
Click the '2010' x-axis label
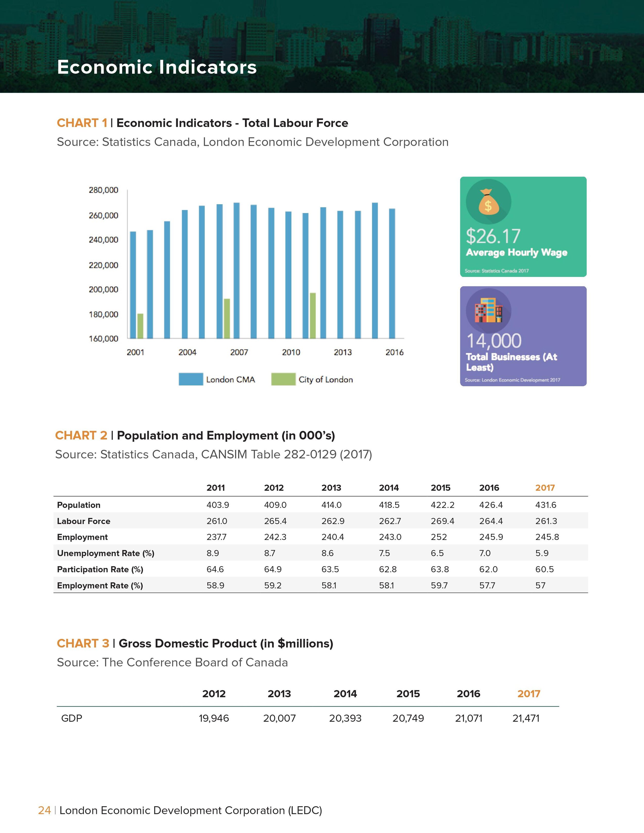(x=291, y=353)
